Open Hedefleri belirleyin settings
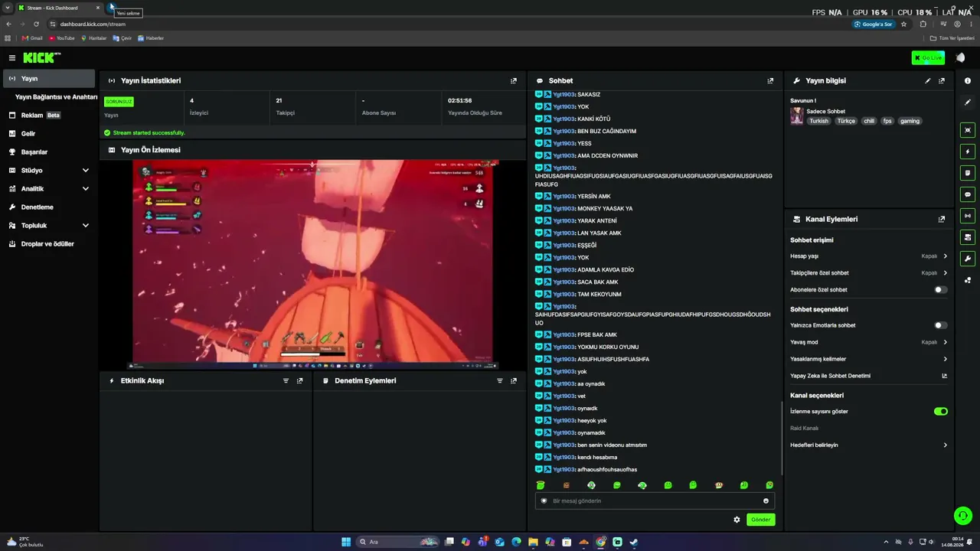 [869, 445]
